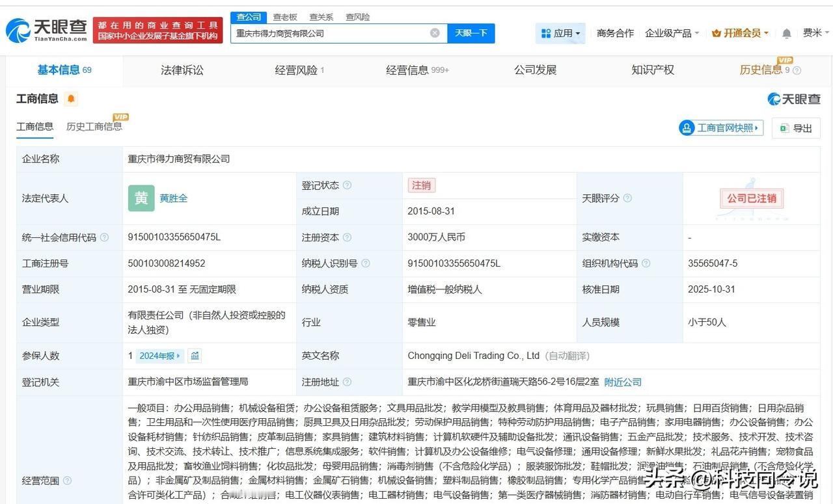Switch to the 法律诉讼 tab
Image resolution: width=833 pixels, height=504 pixels.
(182, 70)
